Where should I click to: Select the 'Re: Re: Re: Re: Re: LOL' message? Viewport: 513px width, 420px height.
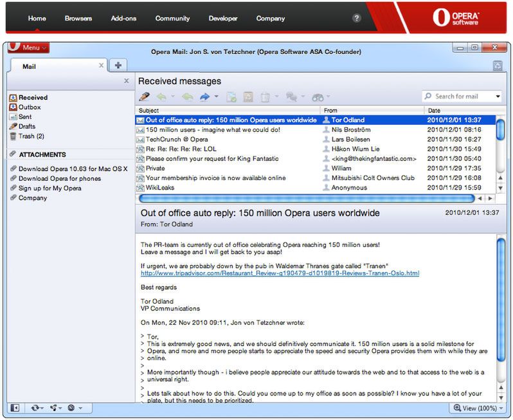pos(316,149)
